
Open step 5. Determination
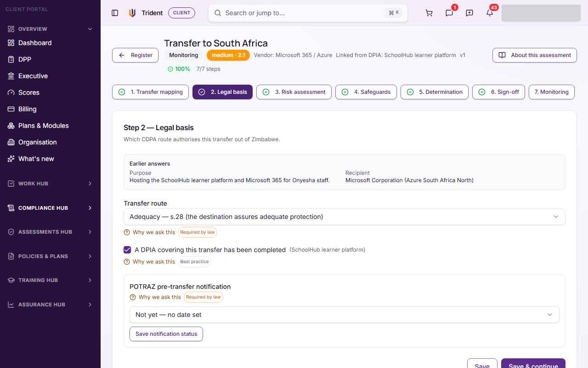pos(435,92)
